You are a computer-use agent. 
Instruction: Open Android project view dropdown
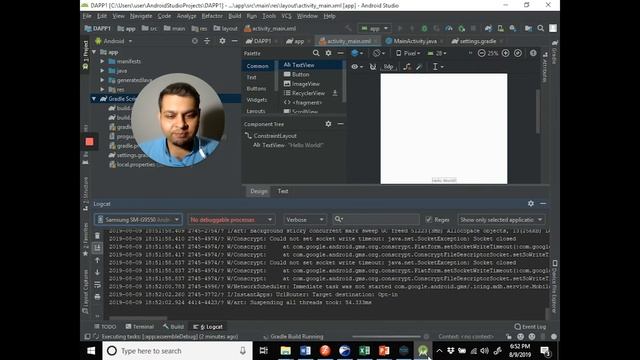point(113,41)
